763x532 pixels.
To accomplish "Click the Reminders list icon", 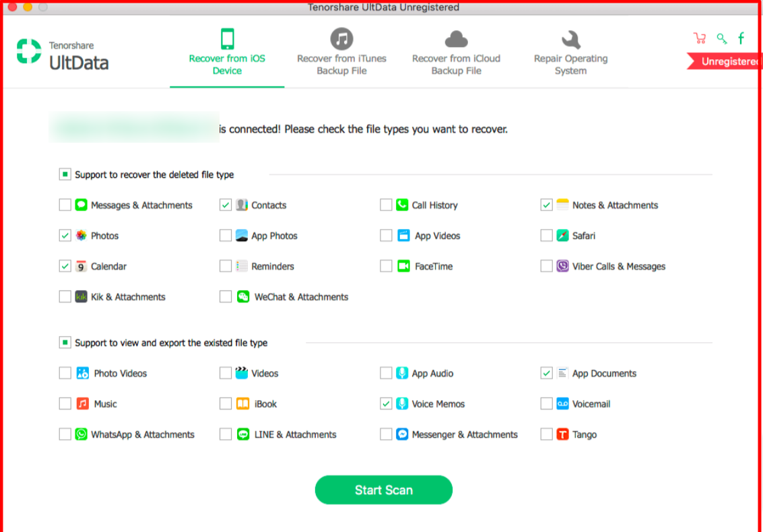I will tap(242, 266).
